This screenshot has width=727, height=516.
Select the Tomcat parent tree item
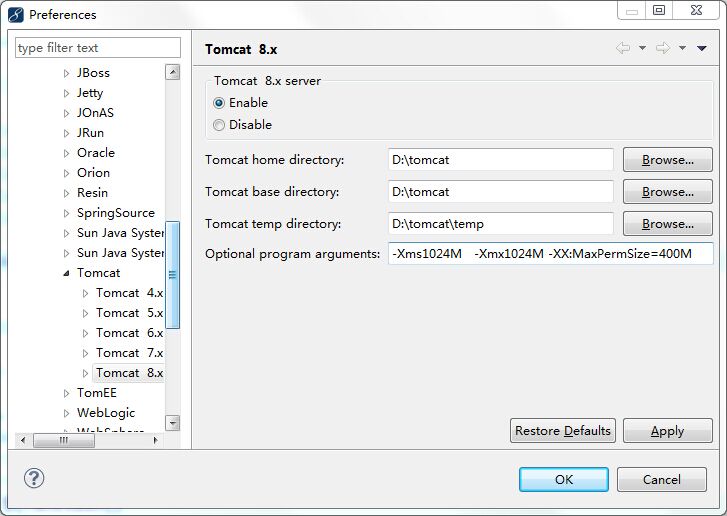point(98,273)
